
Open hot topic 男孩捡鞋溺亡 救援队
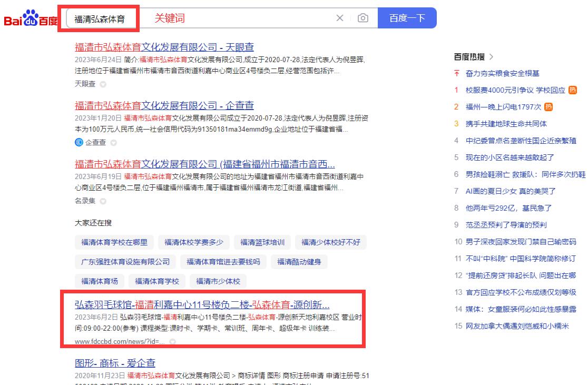pyautogui.click(x=525, y=174)
